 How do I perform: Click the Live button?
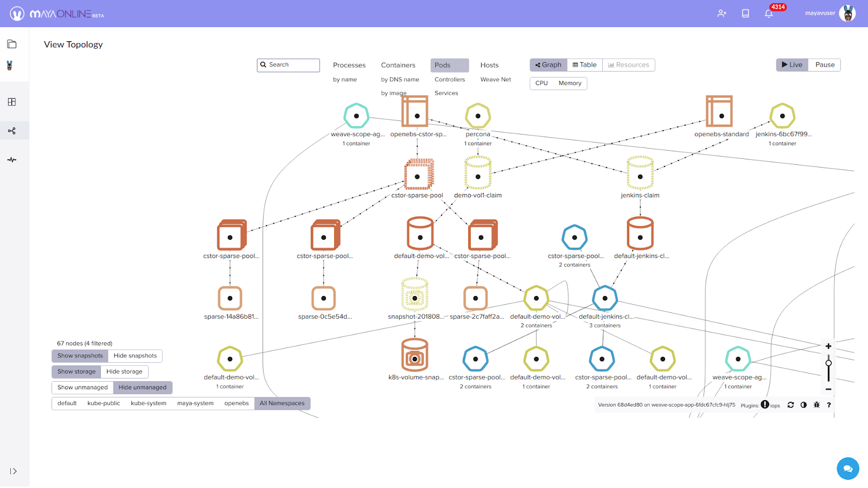[x=792, y=65]
